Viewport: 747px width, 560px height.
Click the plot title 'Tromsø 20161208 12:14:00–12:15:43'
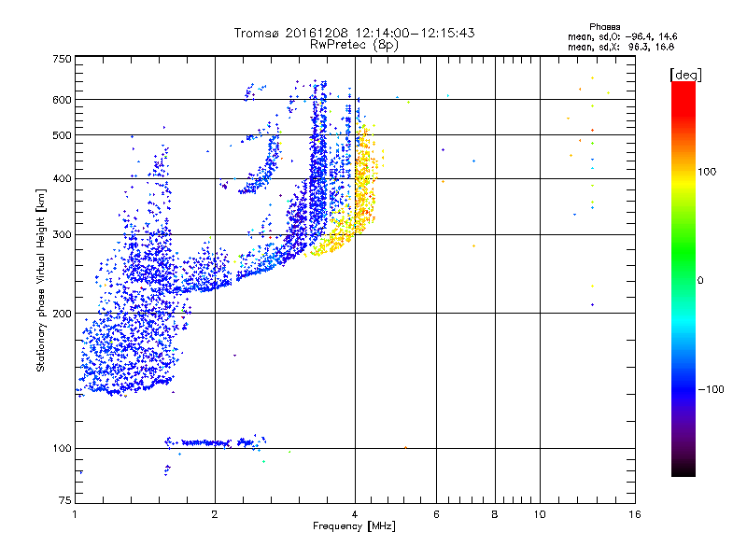[x=354, y=33]
